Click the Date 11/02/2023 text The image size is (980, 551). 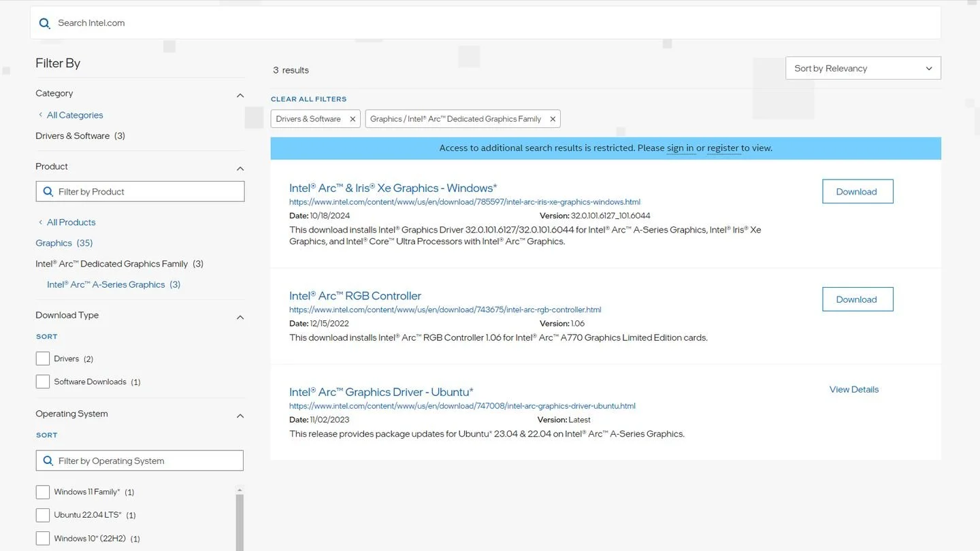[x=319, y=420]
